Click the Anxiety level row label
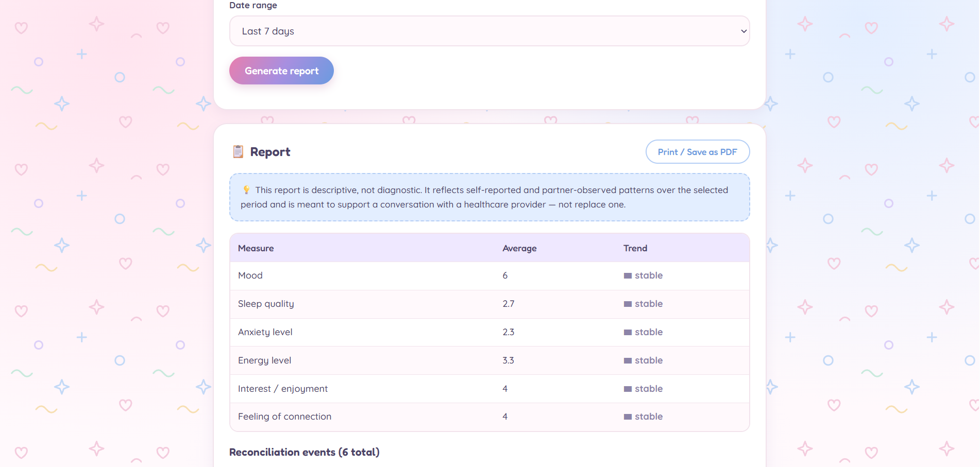The image size is (980, 467). pos(265,332)
